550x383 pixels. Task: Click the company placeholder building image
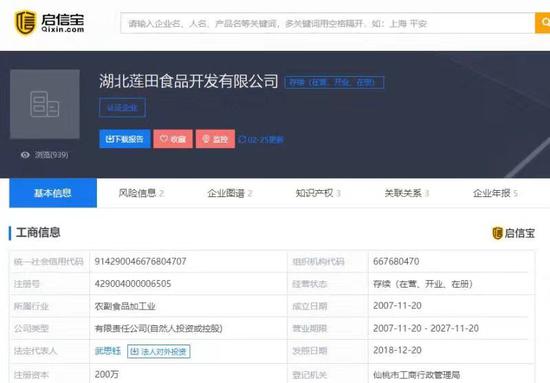click(45, 104)
